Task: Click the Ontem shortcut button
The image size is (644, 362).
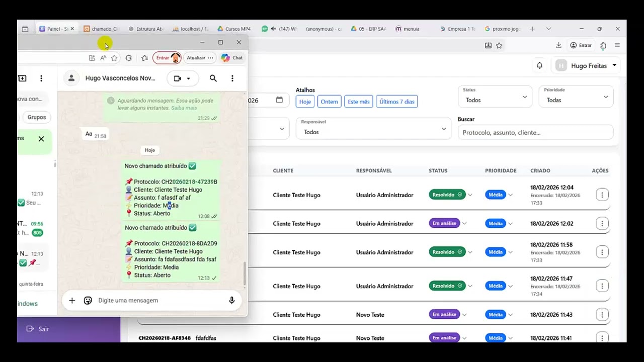Action: [x=329, y=102]
